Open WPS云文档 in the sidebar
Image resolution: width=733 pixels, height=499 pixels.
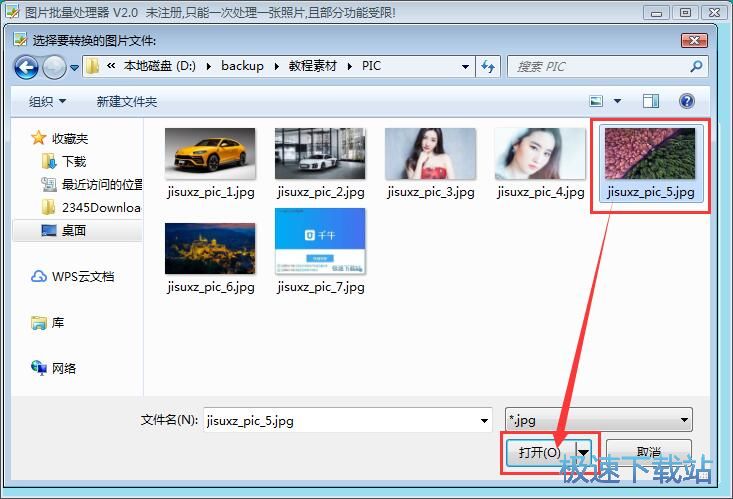click(x=72, y=276)
